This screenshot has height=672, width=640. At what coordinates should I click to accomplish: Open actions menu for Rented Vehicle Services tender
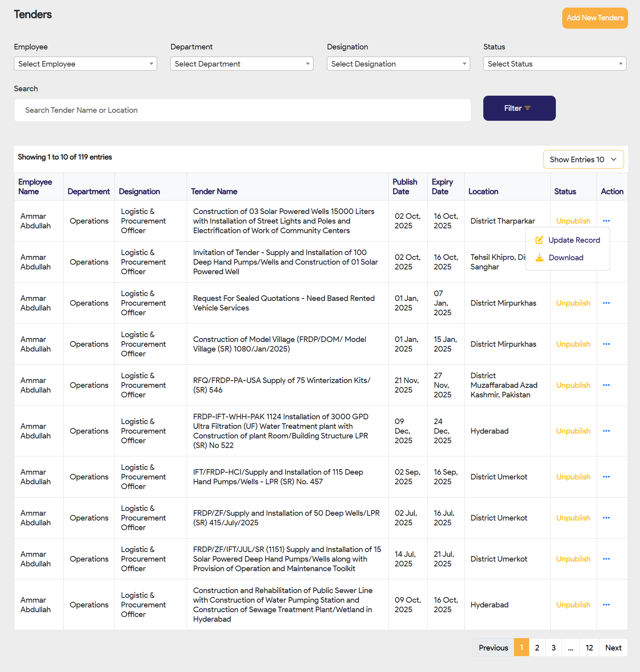(606, 303)
